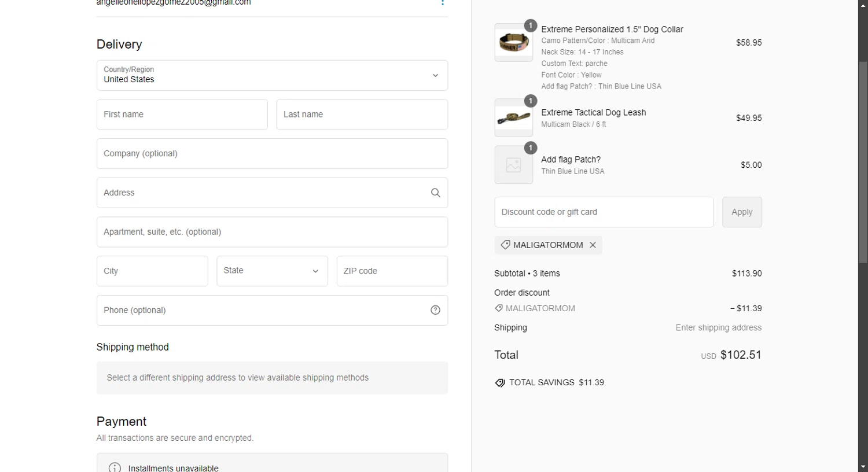The height and width of the screenshot is (472, 868).
Task: Click the Apartment, suite field
Action: 272,232
